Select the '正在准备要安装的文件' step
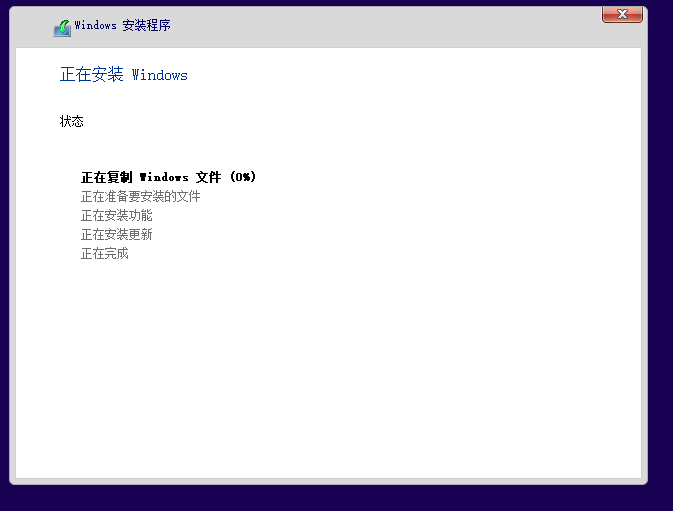Screen dimensions: 673x511 (140, 197)
